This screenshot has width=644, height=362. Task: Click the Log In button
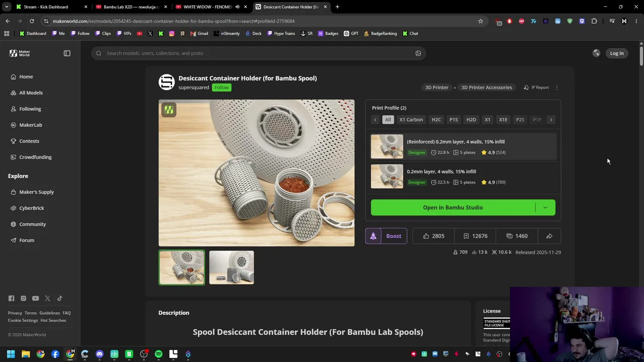tap(617, 53)
